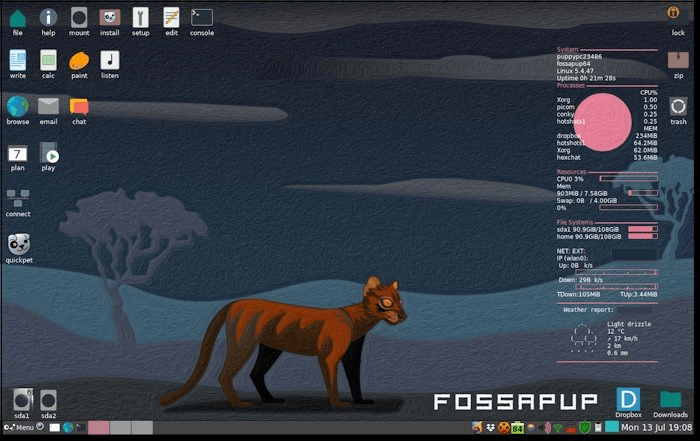Click the round bowl-shaped tray icon
The width and height of the screenshot is (700, 441).
531,428
